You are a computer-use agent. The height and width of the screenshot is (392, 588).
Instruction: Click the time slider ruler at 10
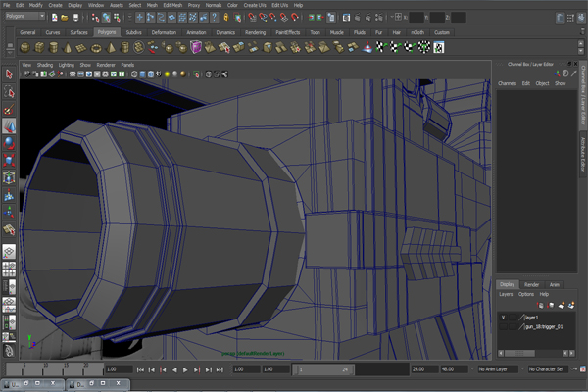click(x=45, y=369)
